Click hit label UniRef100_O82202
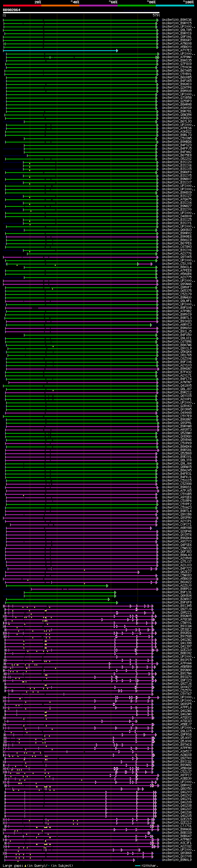 click(x=177, y=159)
